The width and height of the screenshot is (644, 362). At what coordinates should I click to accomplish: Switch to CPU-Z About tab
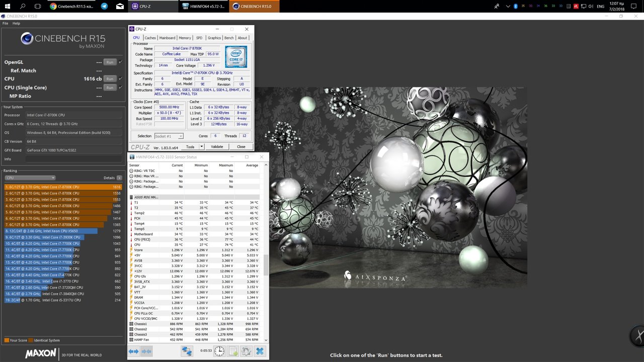click(x=243, y=38)
